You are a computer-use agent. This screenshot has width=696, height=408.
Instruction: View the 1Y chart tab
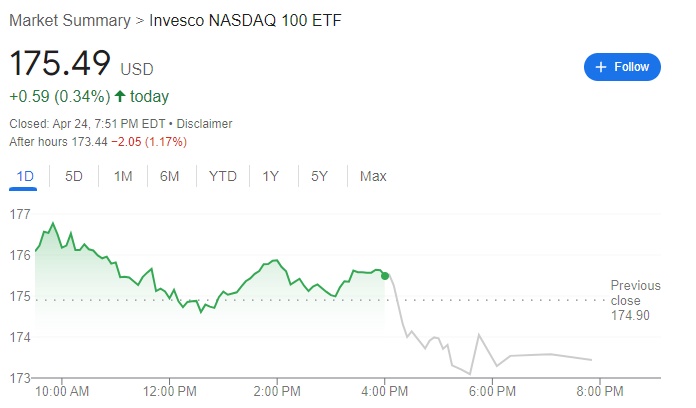(271, 177)
